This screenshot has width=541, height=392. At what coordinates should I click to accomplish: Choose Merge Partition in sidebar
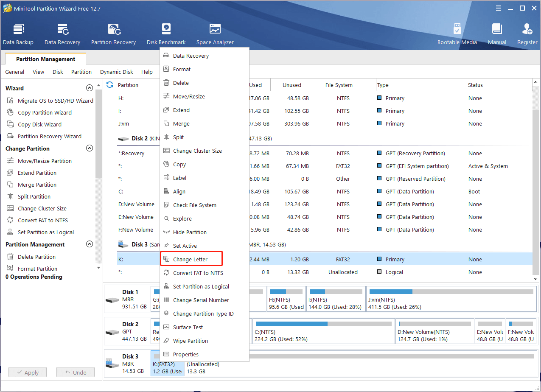(x=32, y=185)
